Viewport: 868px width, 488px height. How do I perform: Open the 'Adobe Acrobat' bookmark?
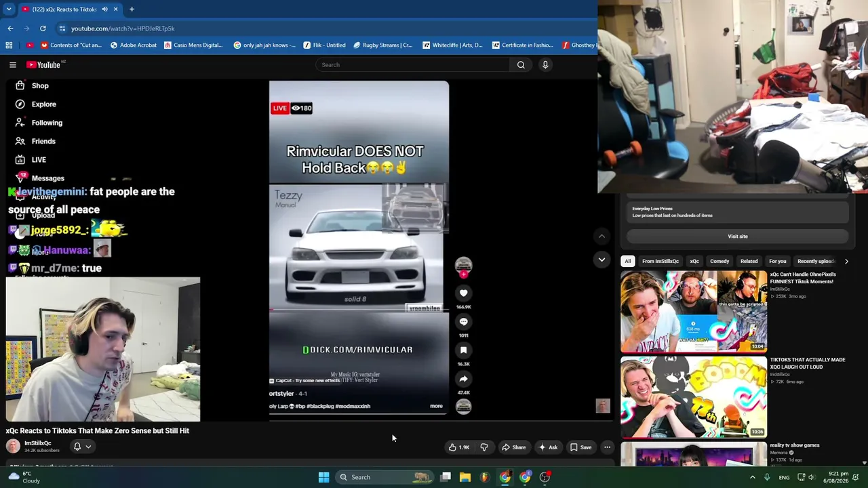click(x=133, y=45)
